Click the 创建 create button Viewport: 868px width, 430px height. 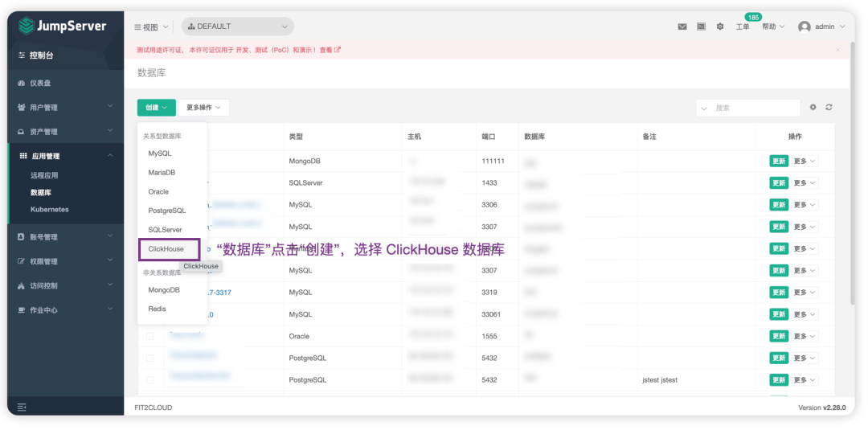[157, 108]
